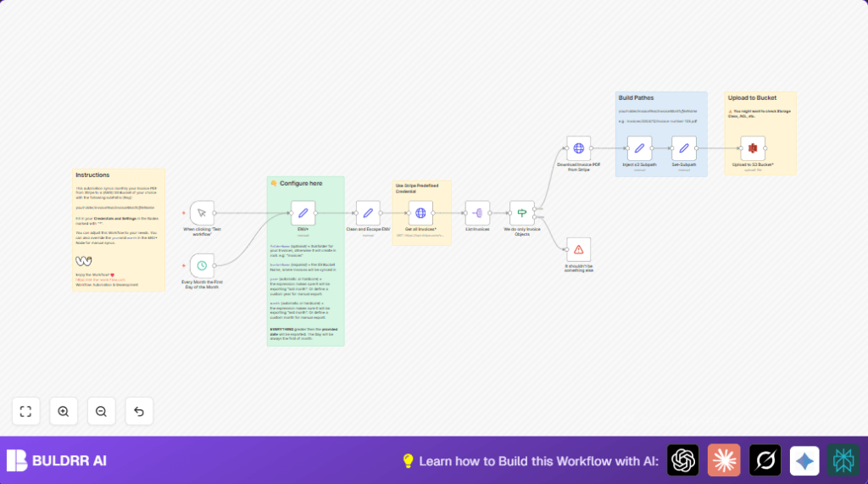Open the Perplexity teal icon

click(x=843, y=460)
